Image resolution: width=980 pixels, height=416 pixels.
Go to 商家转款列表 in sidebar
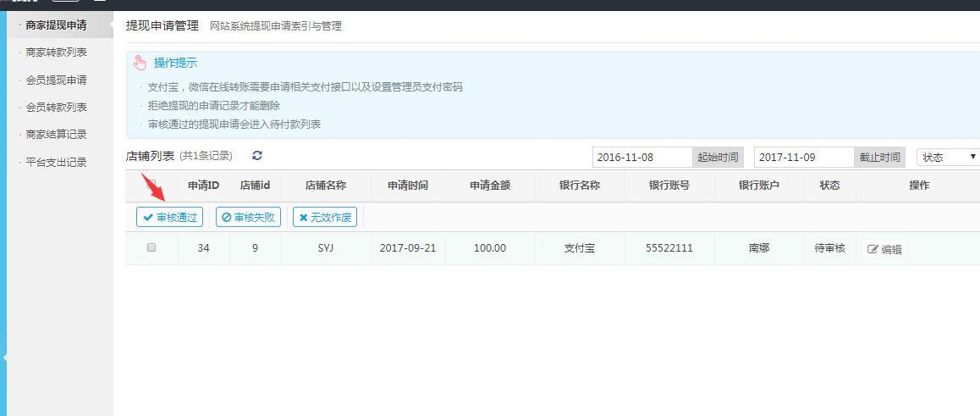(x=56, y=53)
